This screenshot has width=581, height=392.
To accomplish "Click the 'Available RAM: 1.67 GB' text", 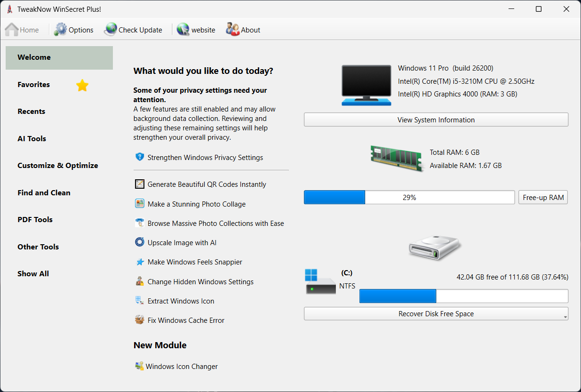I will tap(466, 166).
